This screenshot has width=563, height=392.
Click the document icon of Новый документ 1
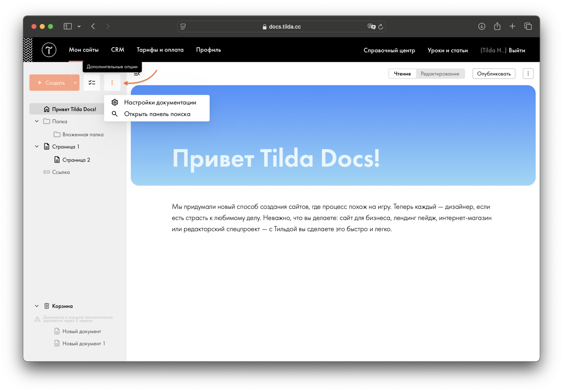(57, 343)
